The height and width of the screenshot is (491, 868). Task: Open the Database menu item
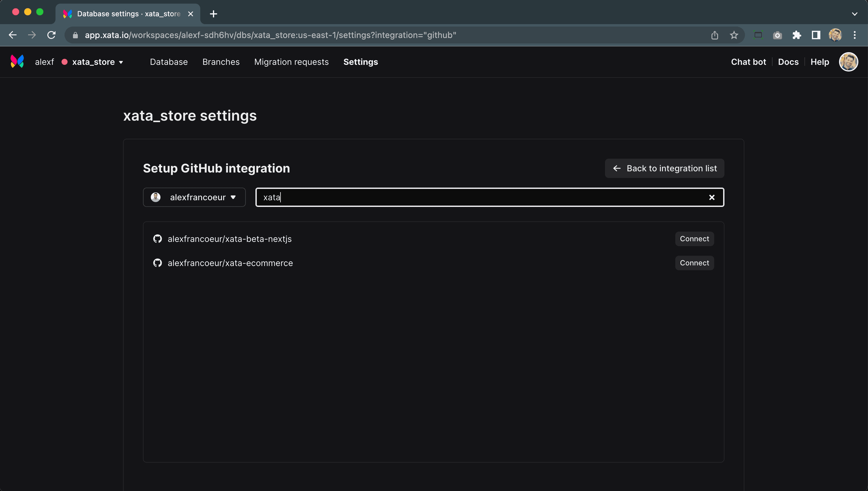[x=169, y=62]
